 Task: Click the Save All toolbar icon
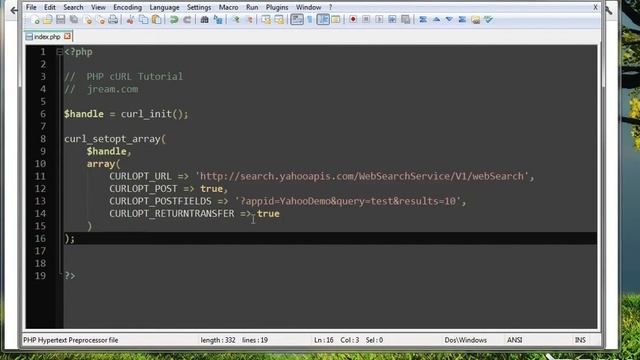[74, 20]
